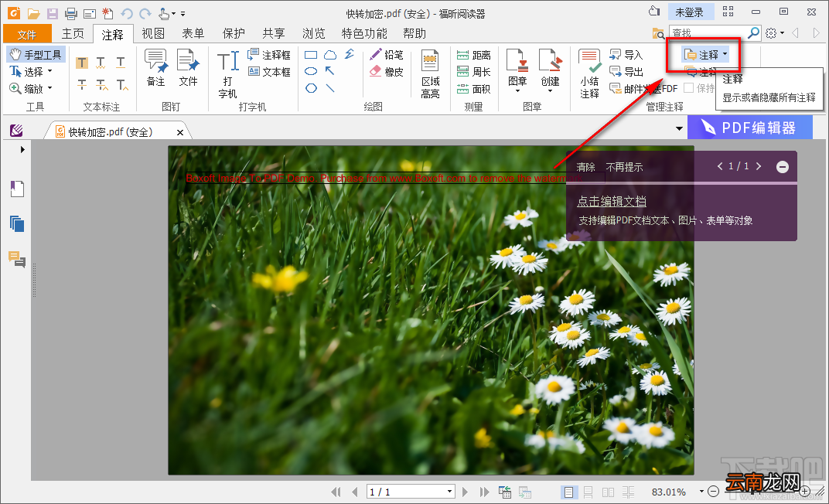This screenshot has width=829, height=504.
Task: Open the 点击编辑文档 link
Action: pyautogui.click(x=612, y=201)
